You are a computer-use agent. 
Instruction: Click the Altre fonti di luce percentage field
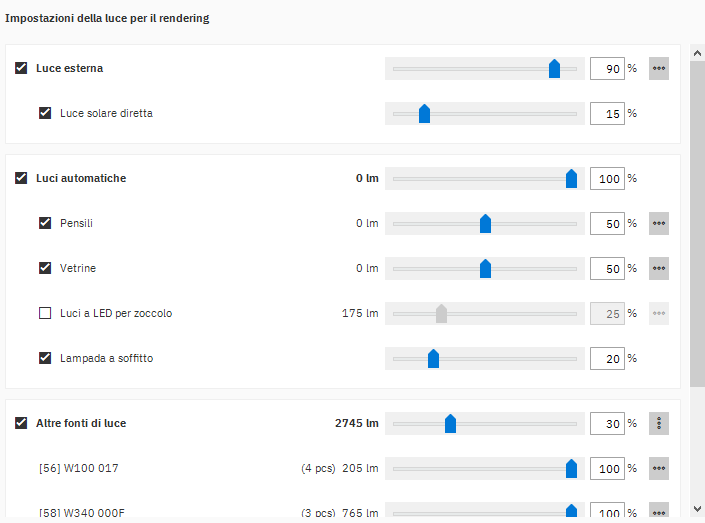[607, 424]
